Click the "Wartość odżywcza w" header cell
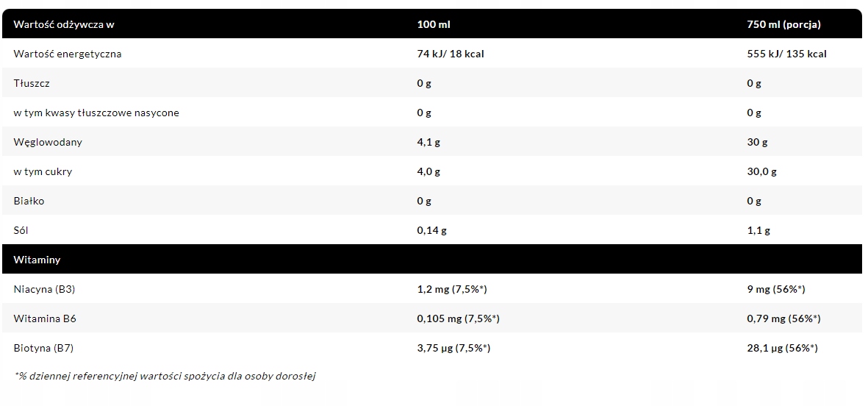The image size is (868, 406). click(x=64, y=24)
